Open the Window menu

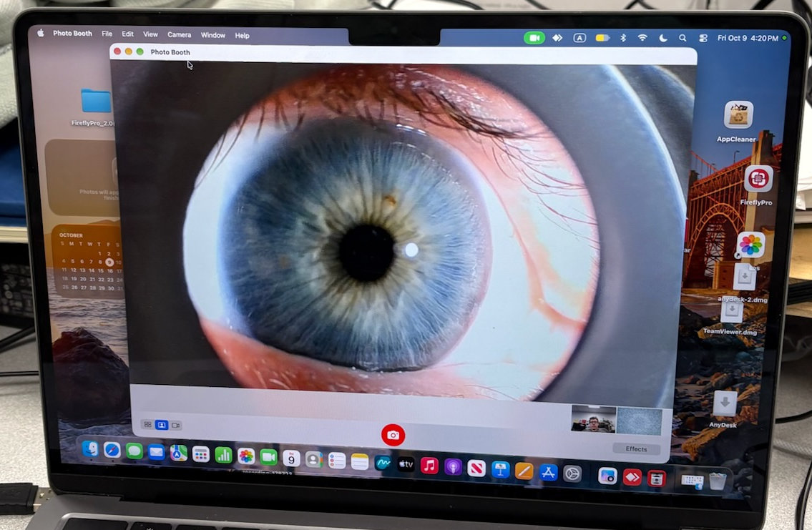213,35
